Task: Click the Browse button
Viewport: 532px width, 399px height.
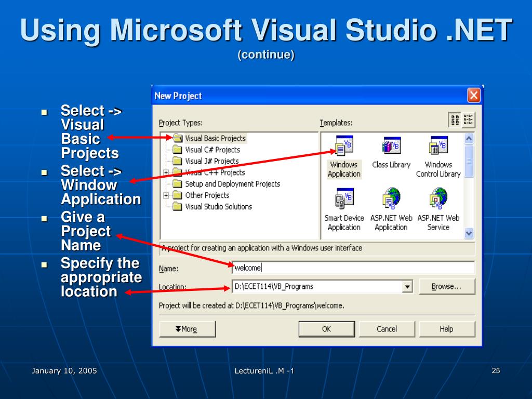Action: point(447,287)
